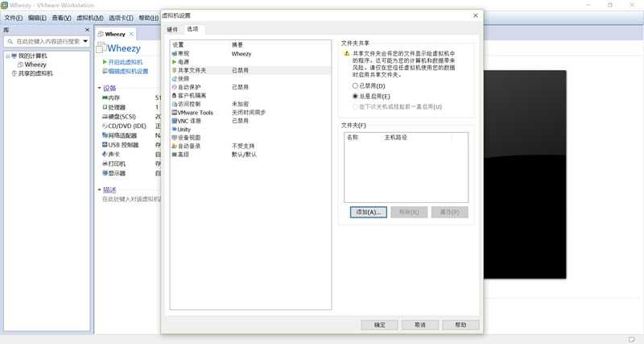Viewport: 644px width, 344px height.
Task: Focus the library search input field
Action: click(47, 42)
